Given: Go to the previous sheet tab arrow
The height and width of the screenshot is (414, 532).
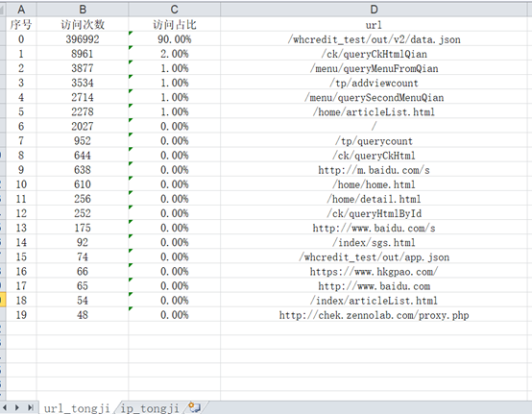Looking at the screenshot, I should (x=5, y=407).
